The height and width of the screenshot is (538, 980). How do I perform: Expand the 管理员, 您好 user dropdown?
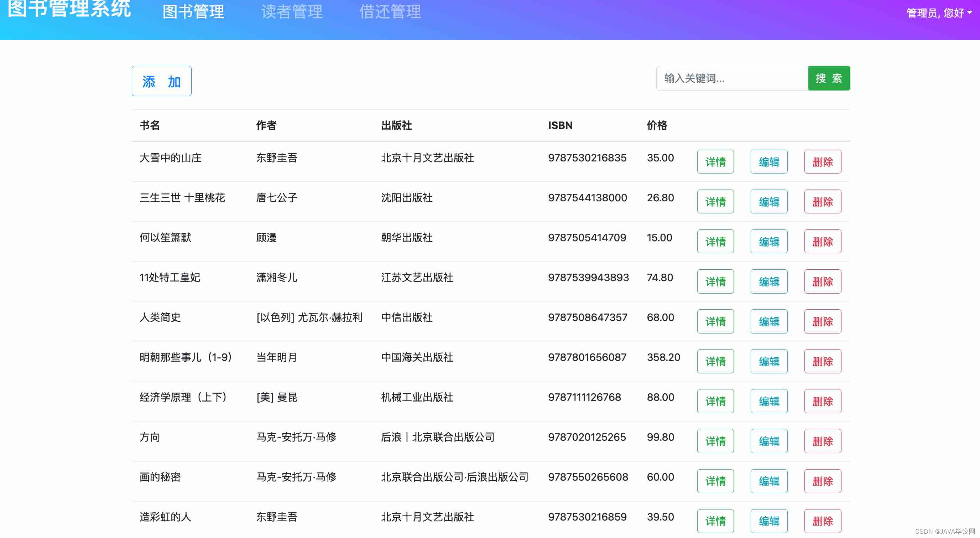(x=939, y=13)
